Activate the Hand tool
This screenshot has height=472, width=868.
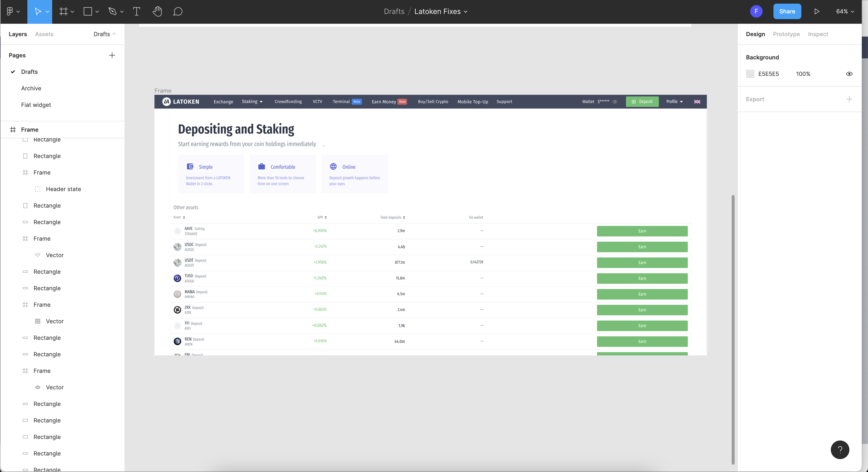click(x=157, y=11)
